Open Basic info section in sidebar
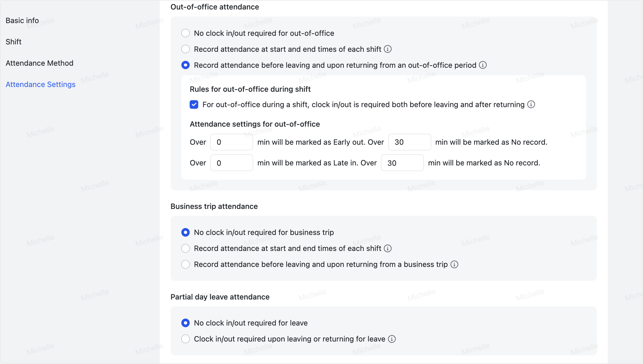This screenshot has width=643, height=364. point(22,20)
